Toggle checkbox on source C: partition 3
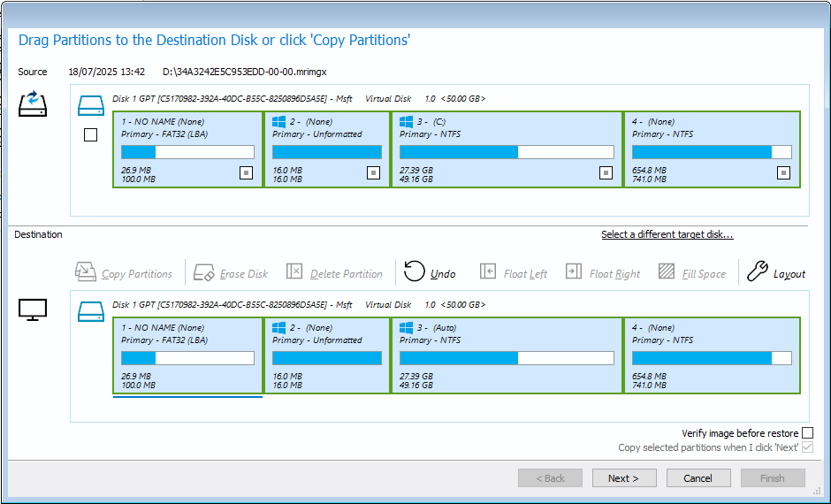Image resolution: width=831 pixels, height=504 pixels. [x=606, y=172]
